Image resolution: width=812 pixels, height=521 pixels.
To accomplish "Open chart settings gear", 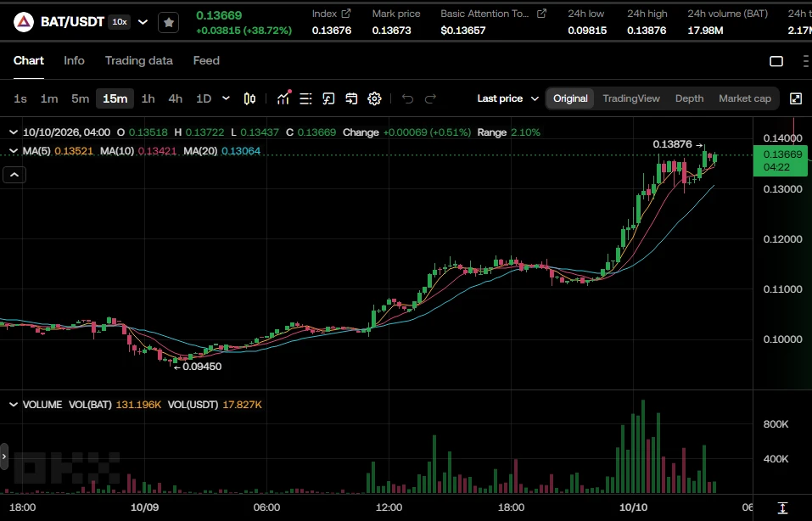I will click(374, 98).
